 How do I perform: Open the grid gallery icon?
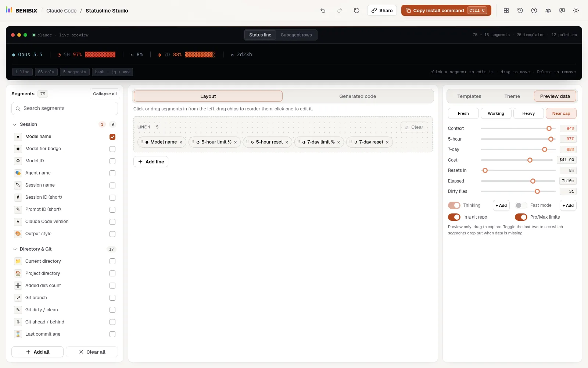click(506, 11)
